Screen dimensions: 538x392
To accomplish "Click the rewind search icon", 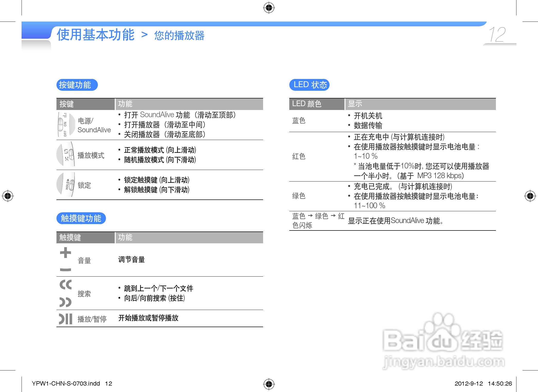I will click(65, 285).
